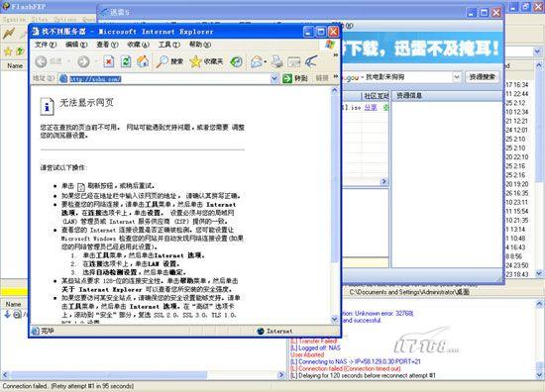Click the IE Media/History round icon
Screen dimensions: 545x392
237,61
